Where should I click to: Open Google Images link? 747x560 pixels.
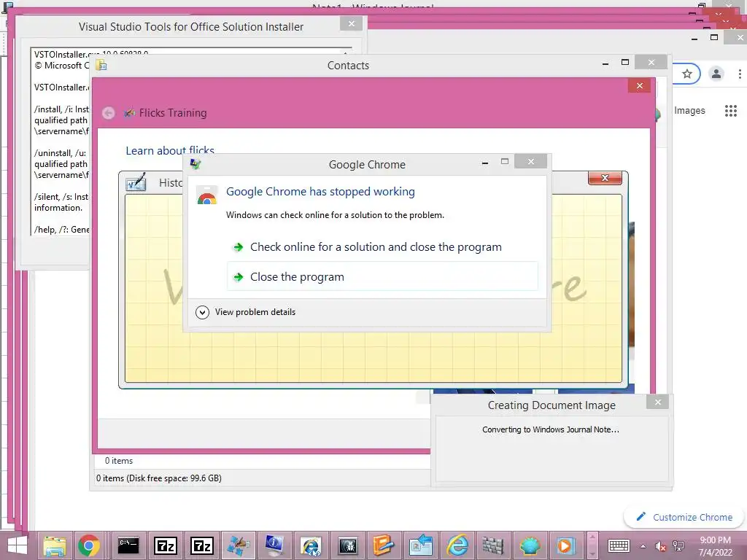689,111
